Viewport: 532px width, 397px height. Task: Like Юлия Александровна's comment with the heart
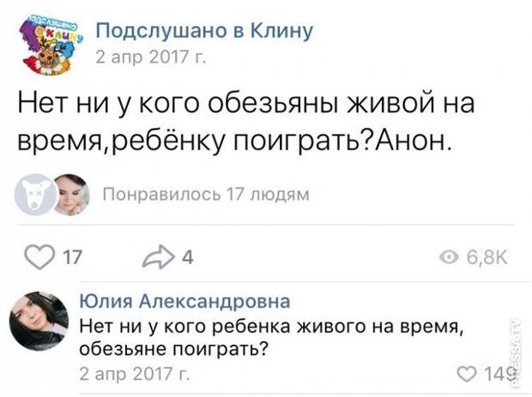click(469, 373)
